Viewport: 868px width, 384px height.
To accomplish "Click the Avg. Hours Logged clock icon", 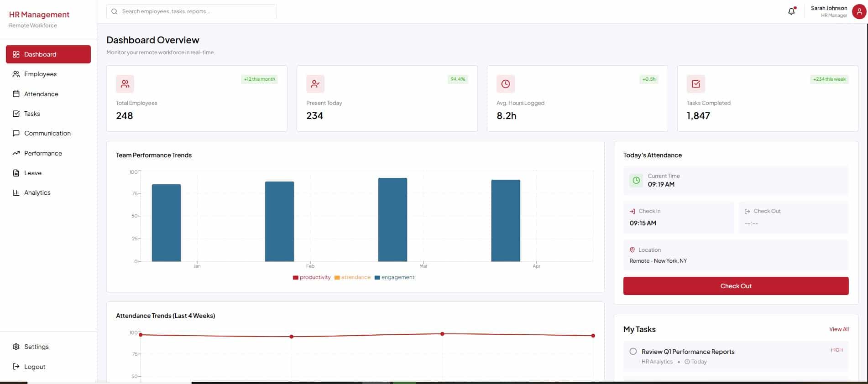I will pyautogui.click(x=505, y=84).
